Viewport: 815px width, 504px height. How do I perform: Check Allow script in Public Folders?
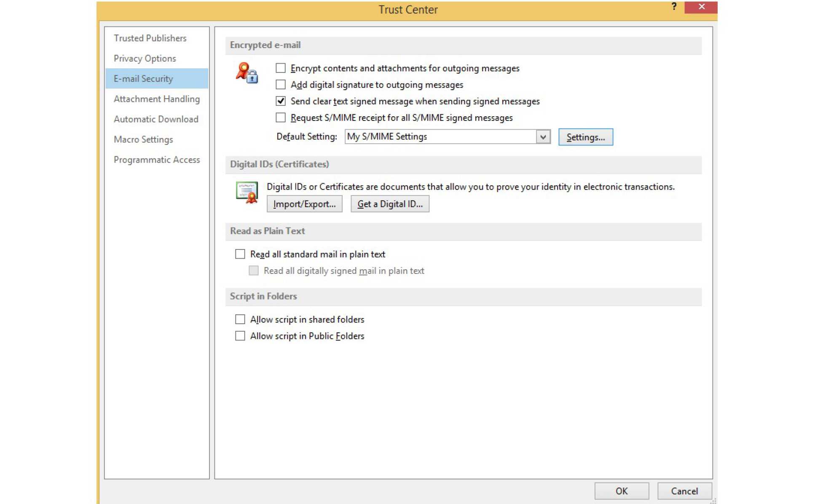point(240,336)
